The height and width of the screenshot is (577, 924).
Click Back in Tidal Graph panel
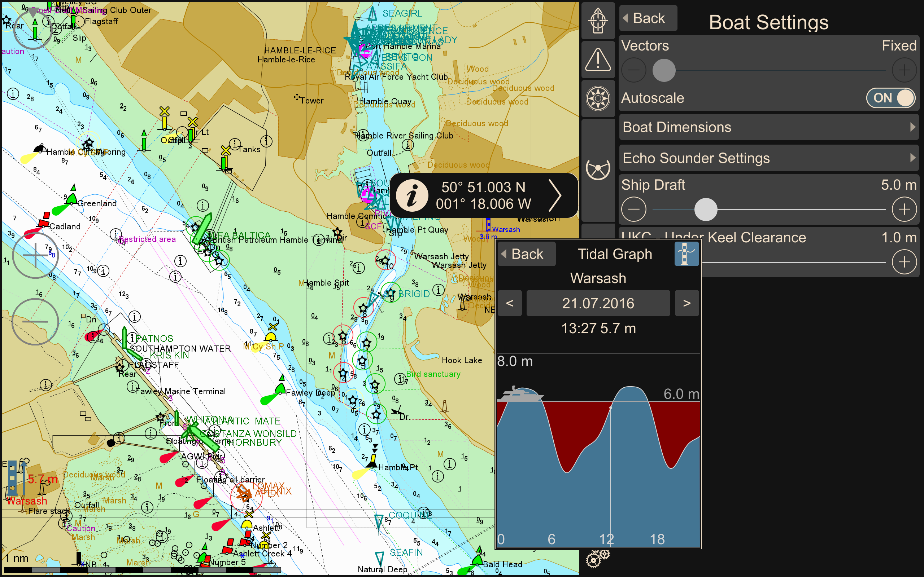(x=527, y=254)
